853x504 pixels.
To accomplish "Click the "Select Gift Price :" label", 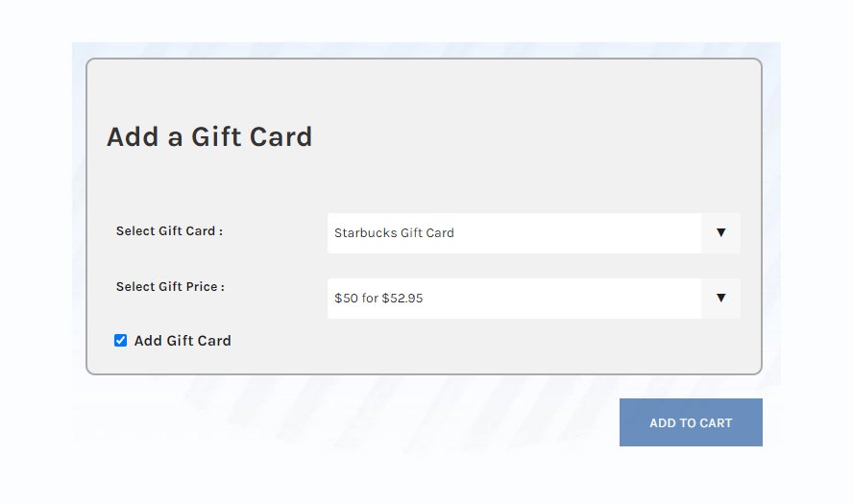I will [170, 287].
